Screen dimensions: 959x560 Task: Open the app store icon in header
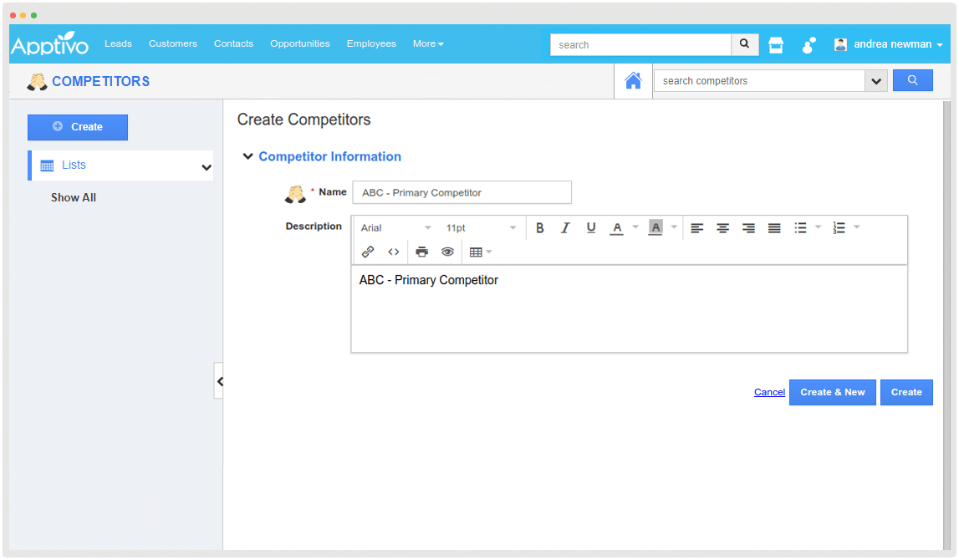776,45
